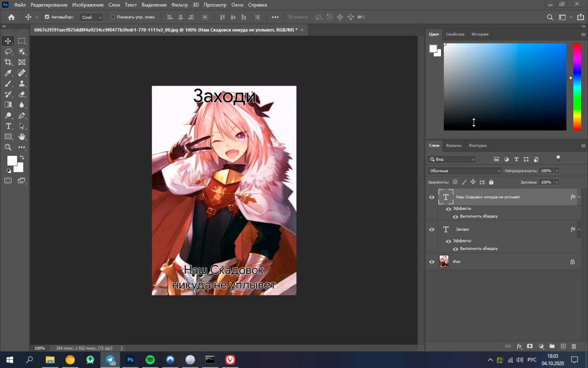Open the Layers panel flyout menu

point(583,145)
